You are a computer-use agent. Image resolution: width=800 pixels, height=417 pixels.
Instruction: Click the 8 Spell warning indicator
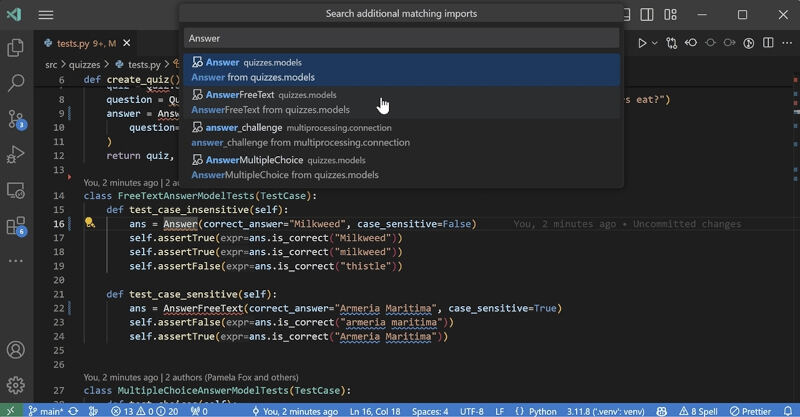tap(698, 411)
